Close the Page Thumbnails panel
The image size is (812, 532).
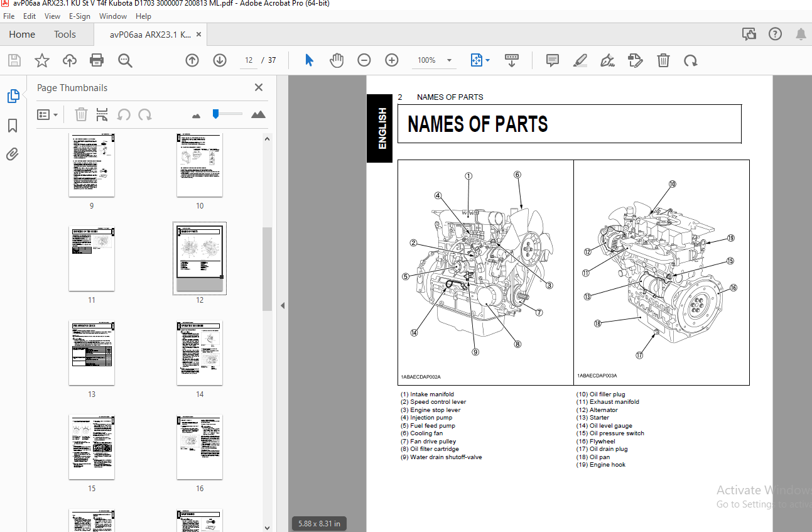tap(259, 88)
